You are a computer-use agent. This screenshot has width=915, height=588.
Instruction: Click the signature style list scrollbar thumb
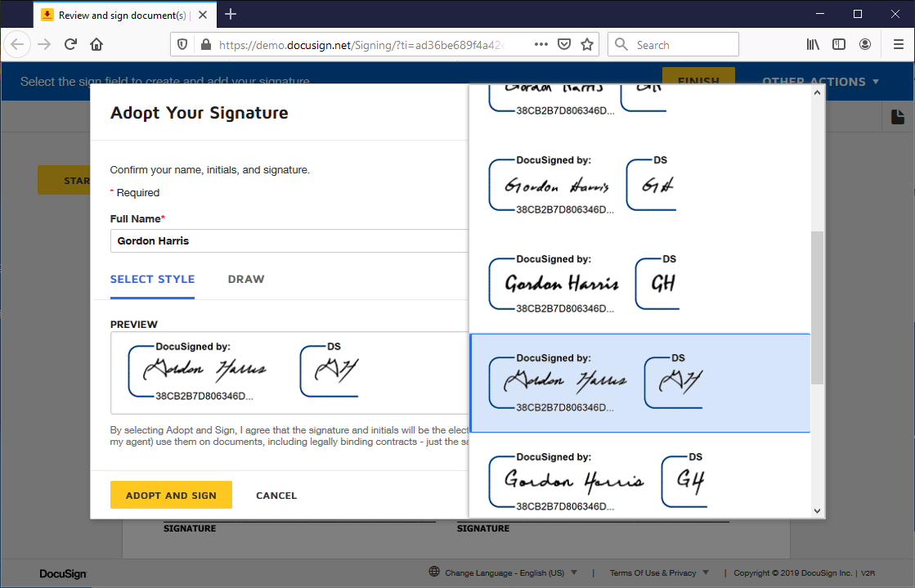click(x=817, y=307)
